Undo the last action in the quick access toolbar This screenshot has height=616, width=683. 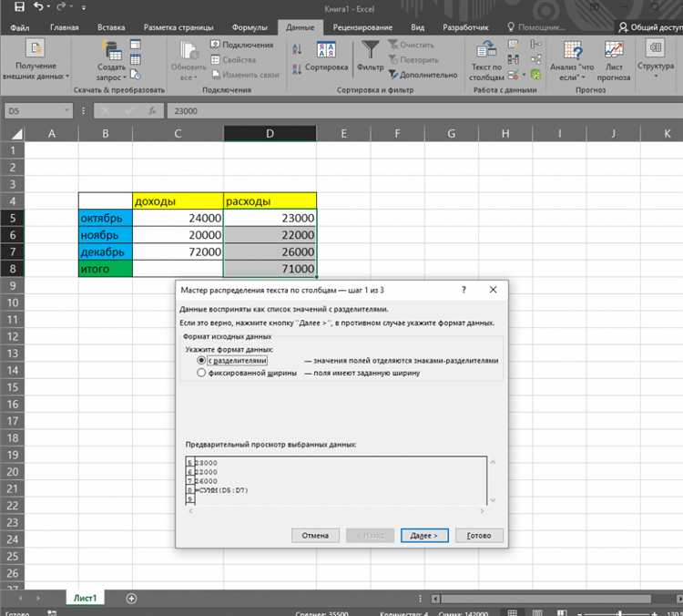(38, 7)
